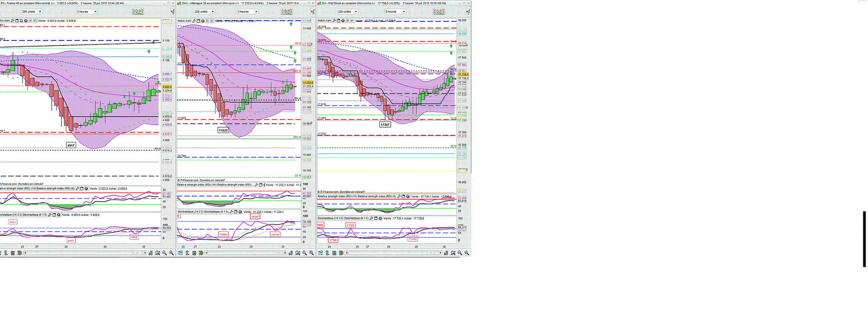Open Stochastique settings wrench in Wall Street panel
868x314 pixels.
tap(371, 218)
